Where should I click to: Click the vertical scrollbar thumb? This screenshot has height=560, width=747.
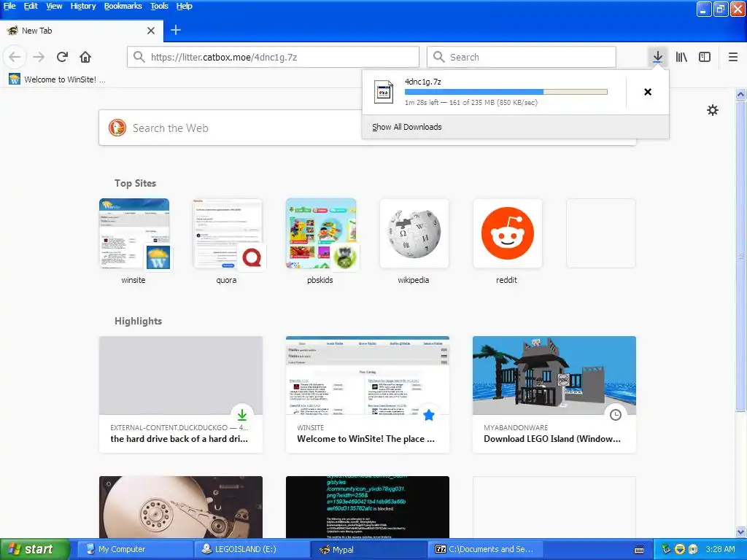(740, 256)
